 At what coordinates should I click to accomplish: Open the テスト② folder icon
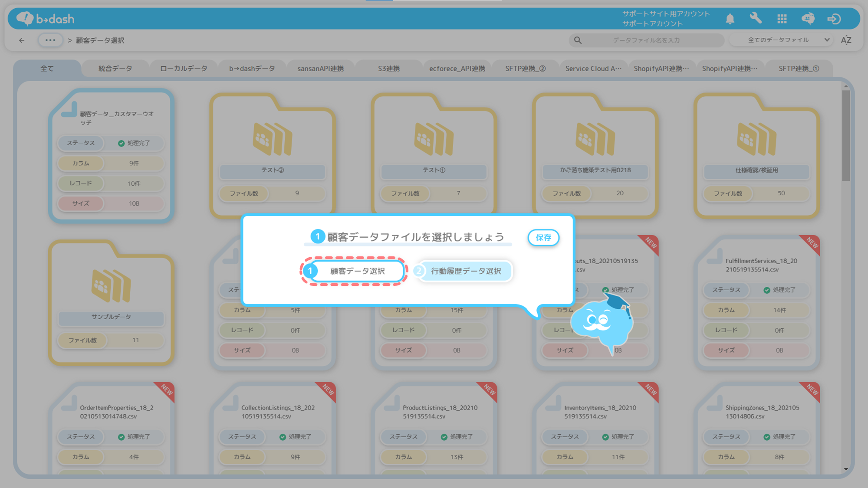pos(273,139)
